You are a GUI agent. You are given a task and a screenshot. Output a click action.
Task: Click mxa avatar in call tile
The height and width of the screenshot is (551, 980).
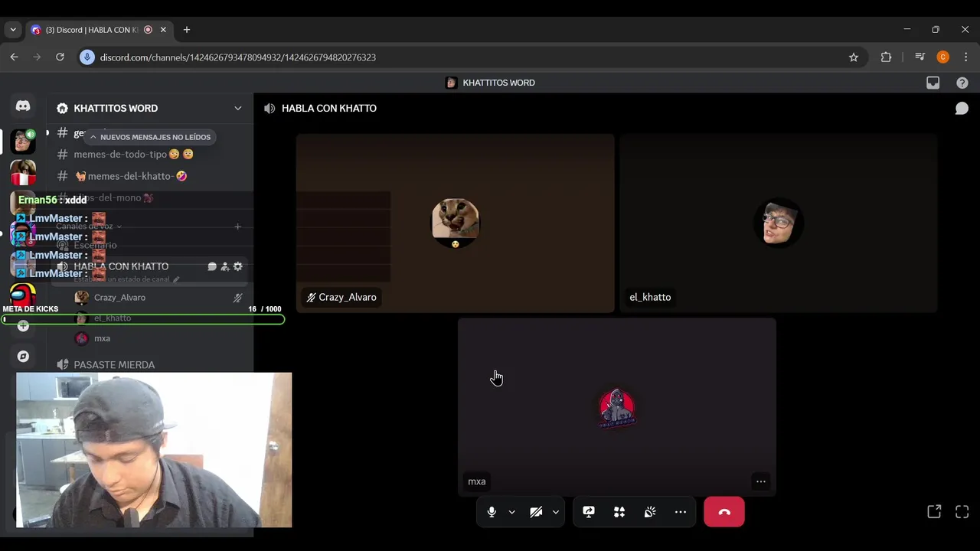point(617,407)
